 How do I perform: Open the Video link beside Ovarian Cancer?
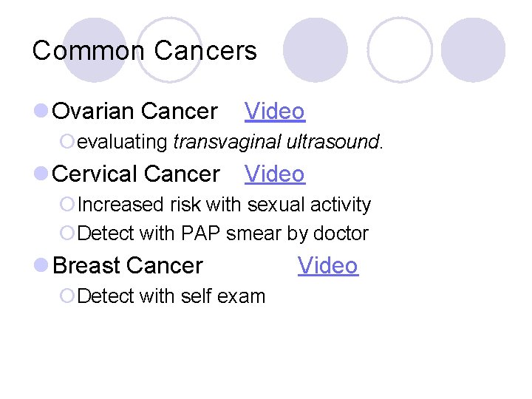point(274,112)
